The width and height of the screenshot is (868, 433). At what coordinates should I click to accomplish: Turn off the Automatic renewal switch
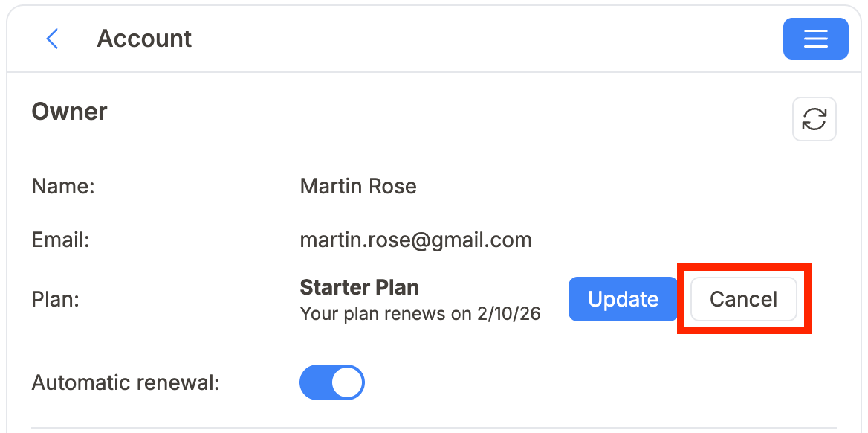pyautogui.click(x=332, y=382)
